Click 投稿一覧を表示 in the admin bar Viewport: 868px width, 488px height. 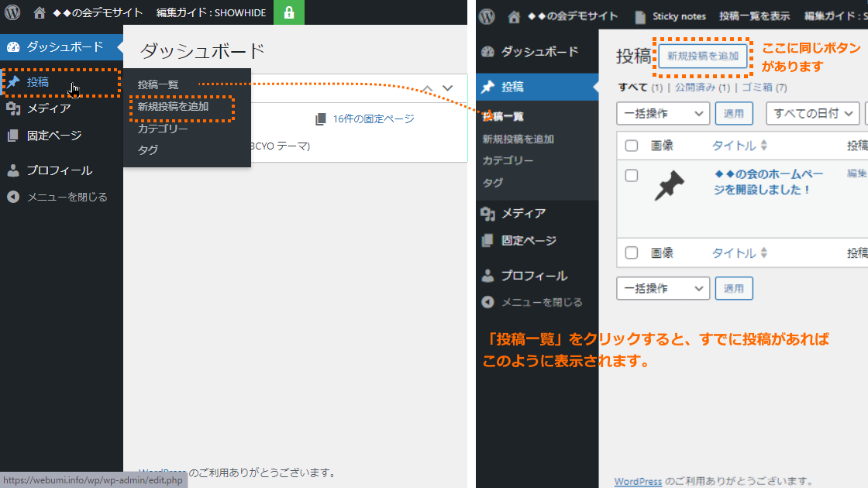click(x=754, y=16)
